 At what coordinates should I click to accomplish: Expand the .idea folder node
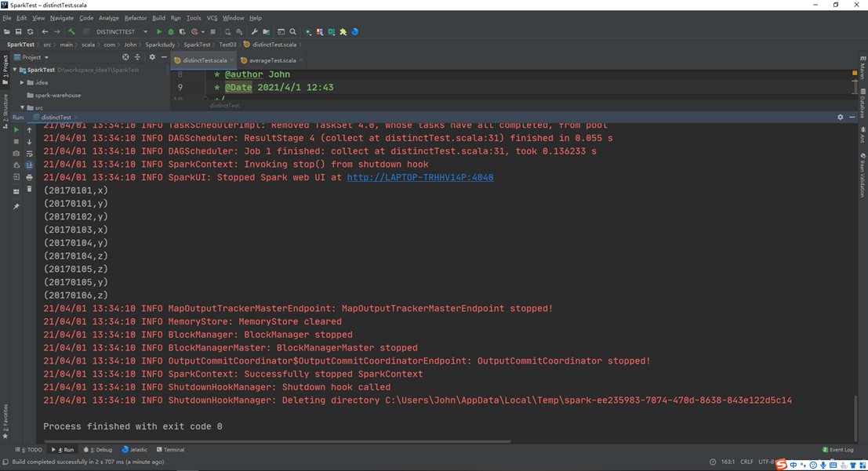(x=22, y=82)
